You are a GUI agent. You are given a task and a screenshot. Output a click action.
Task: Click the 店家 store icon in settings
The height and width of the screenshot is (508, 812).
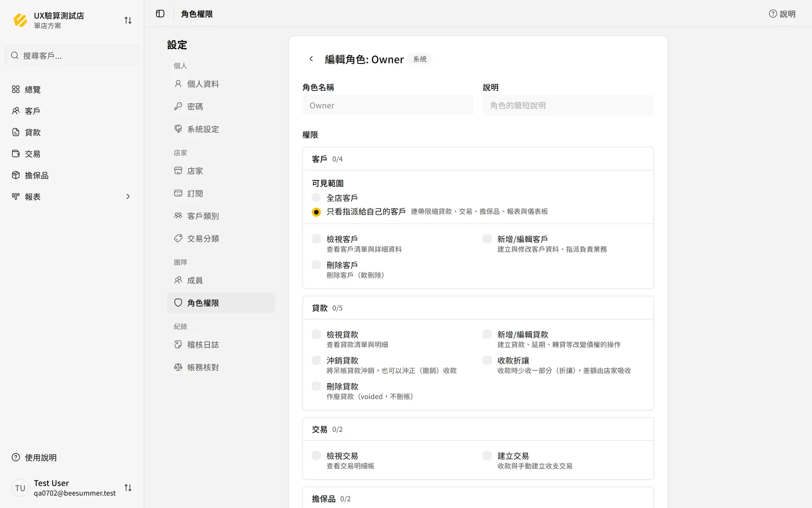coord(178,171)
